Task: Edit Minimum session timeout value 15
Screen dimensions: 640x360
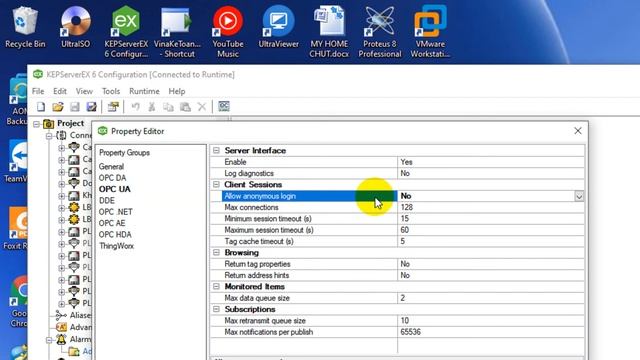Action: (491, 219)
